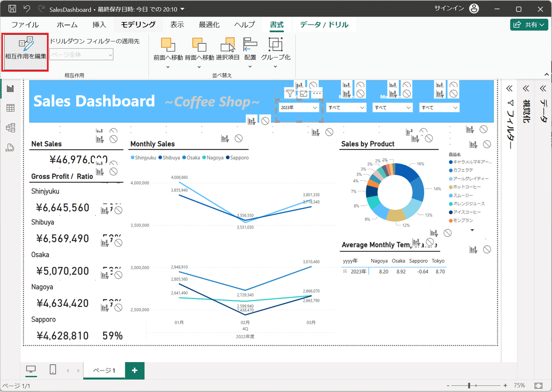Expand the データ (Data) pane
This screenshot has height=392, width=552.
point(543,89)
